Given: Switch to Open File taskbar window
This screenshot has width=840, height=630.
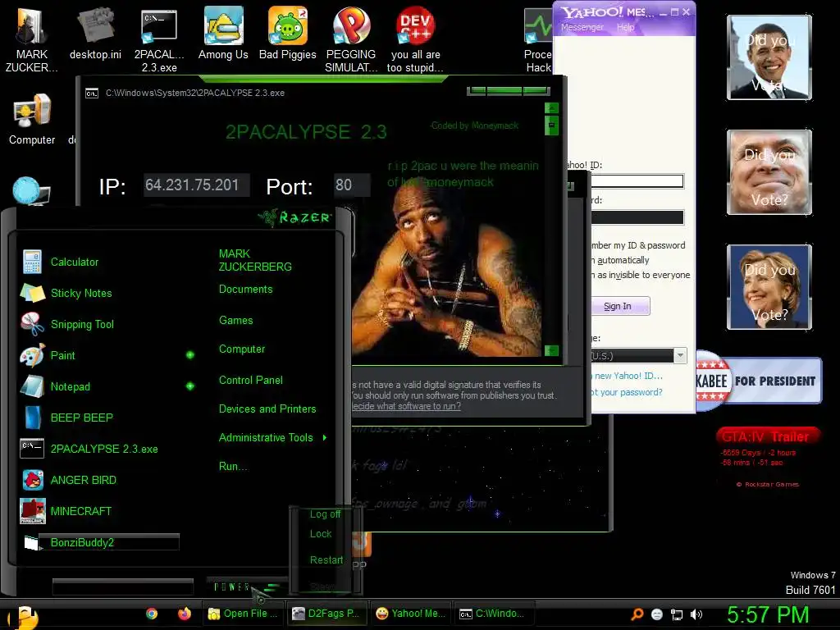Looking at the screenshot, I should (x=243, y=614).
